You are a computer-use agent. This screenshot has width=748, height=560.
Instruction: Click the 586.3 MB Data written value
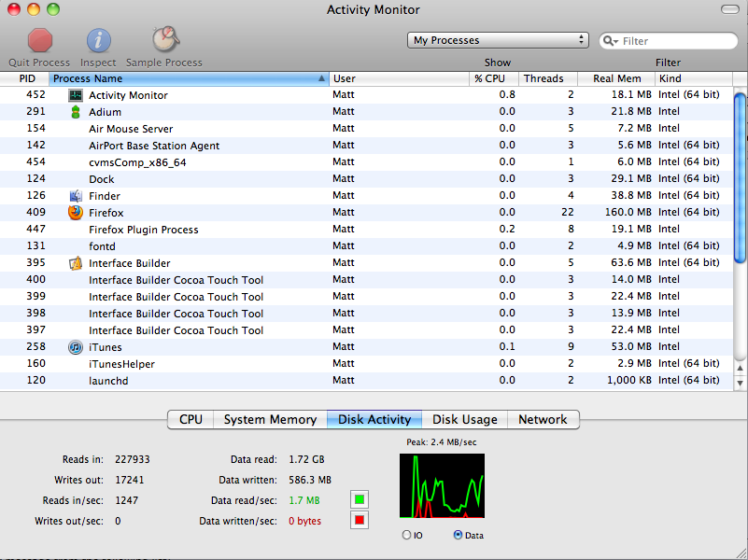pos(310,480)
